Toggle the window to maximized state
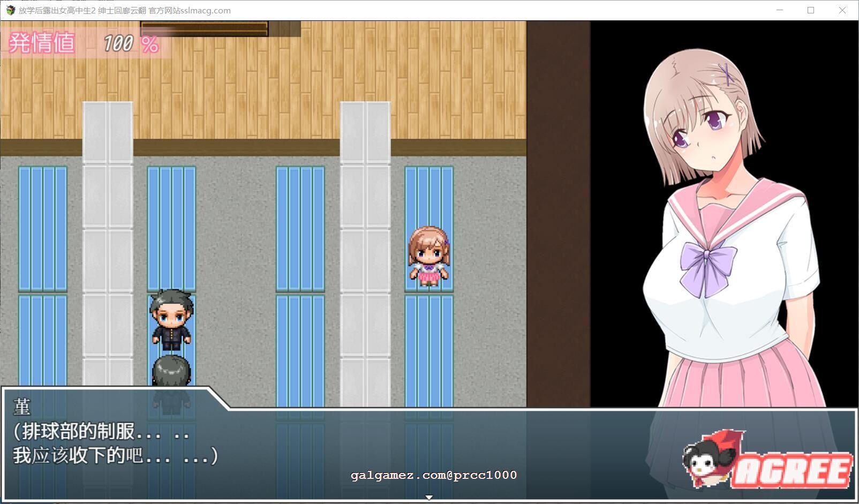This screenshot has height=504, width=859. pos(810,10)
